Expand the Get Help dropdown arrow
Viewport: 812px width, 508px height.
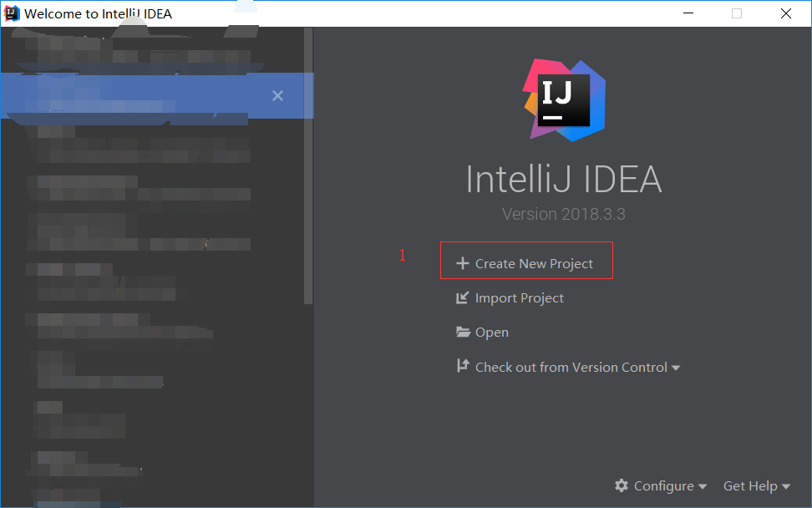[786, 486]
